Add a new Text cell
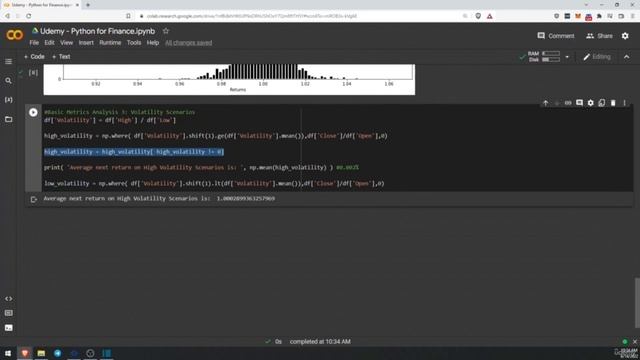The width and height of the screenshot is (640, 360). 61,57
